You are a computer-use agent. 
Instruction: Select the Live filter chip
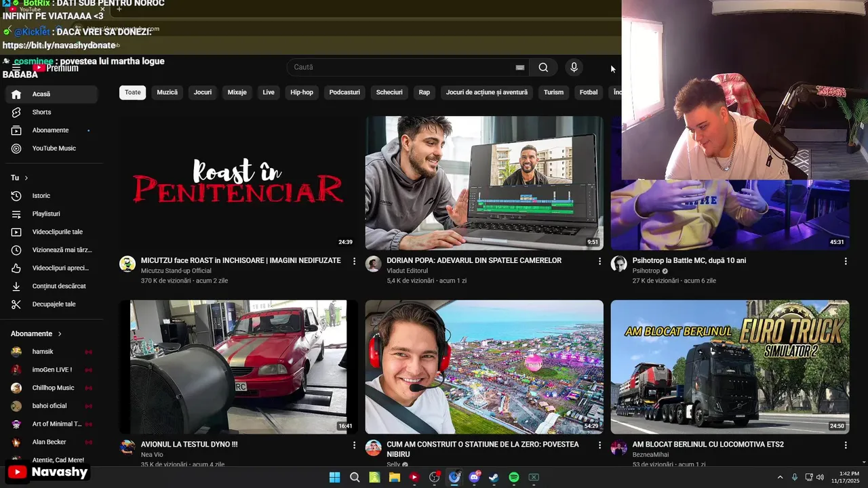pos(269,92)
